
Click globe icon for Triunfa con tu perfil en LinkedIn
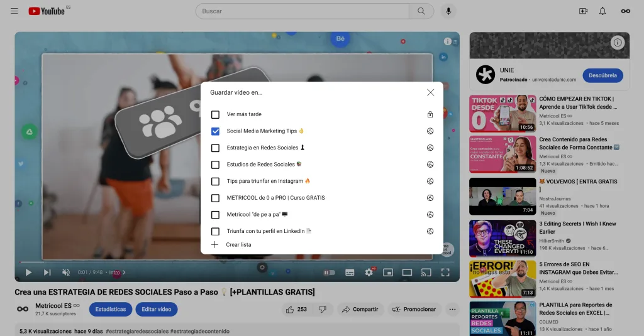tap(430, 231)
